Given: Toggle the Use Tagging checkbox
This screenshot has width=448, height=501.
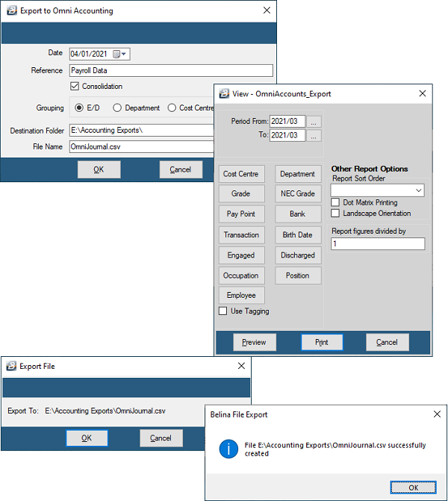Looking at the screenshot, I should click(x=223, y=311).
